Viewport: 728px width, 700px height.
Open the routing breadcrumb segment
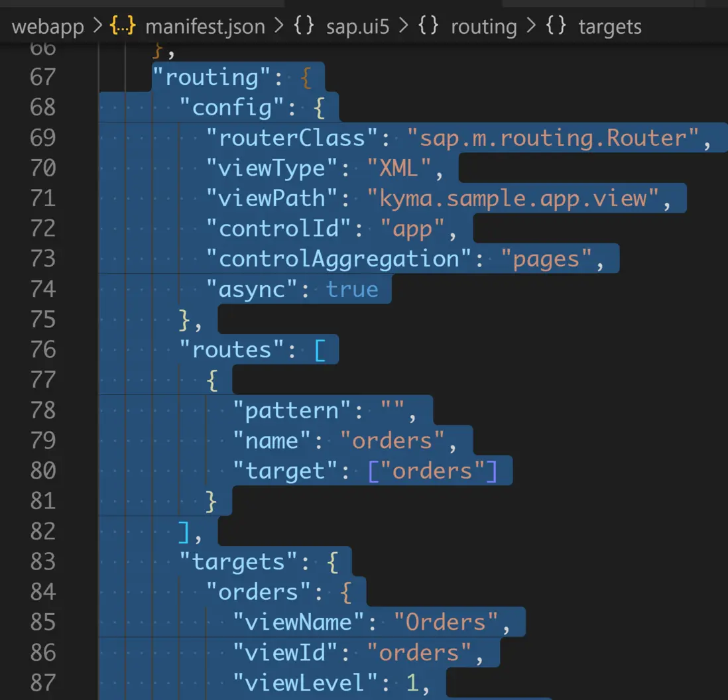tap(484, 27)
